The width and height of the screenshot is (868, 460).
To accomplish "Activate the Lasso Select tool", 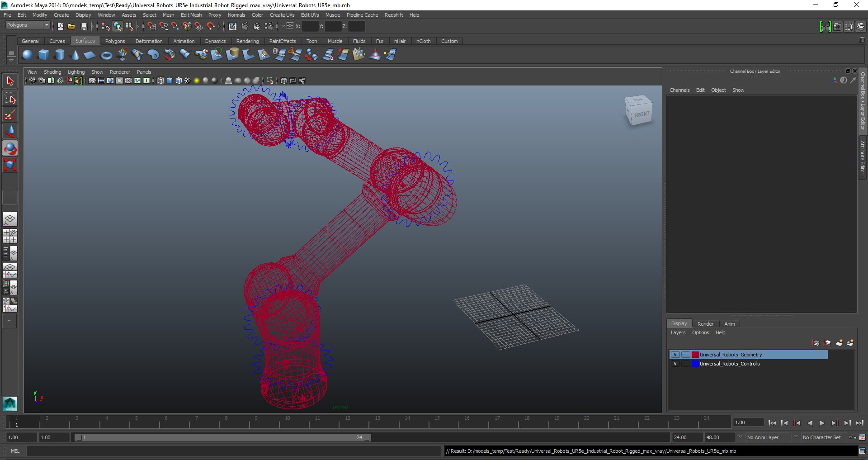I will tap(10, 98).
